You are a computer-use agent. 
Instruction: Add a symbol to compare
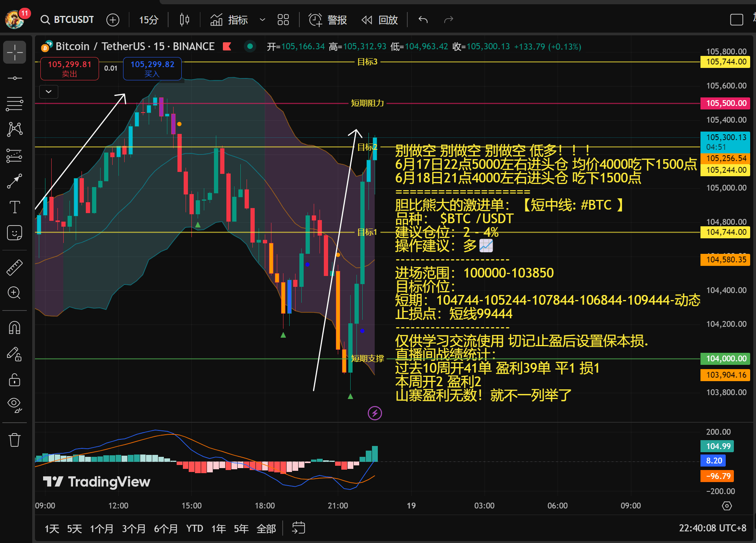pos(113,20)
